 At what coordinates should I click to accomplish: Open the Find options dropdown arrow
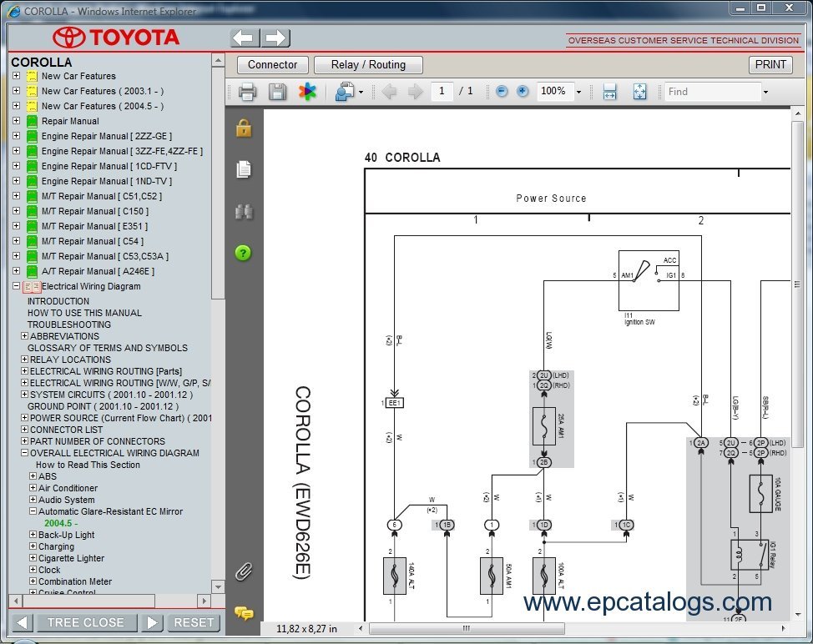[765, 93]
